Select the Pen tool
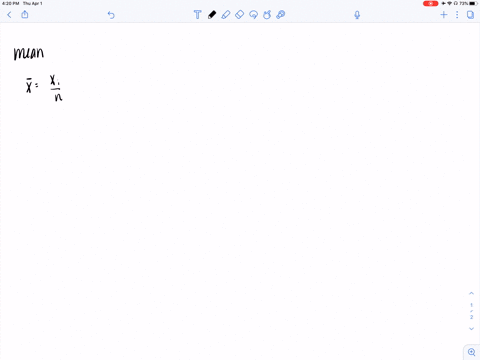 coord(212,15)
